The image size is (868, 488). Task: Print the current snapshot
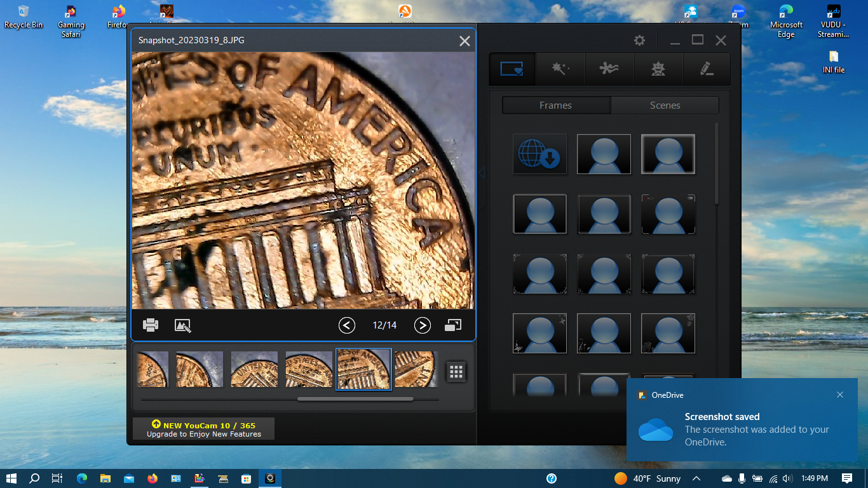151,325
